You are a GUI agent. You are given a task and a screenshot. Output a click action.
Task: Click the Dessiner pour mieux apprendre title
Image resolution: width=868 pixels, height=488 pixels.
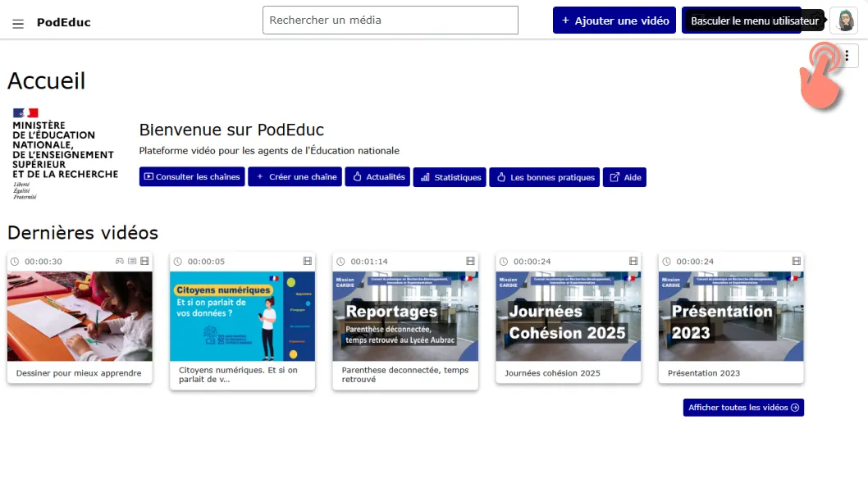click(x=79, y=373)
